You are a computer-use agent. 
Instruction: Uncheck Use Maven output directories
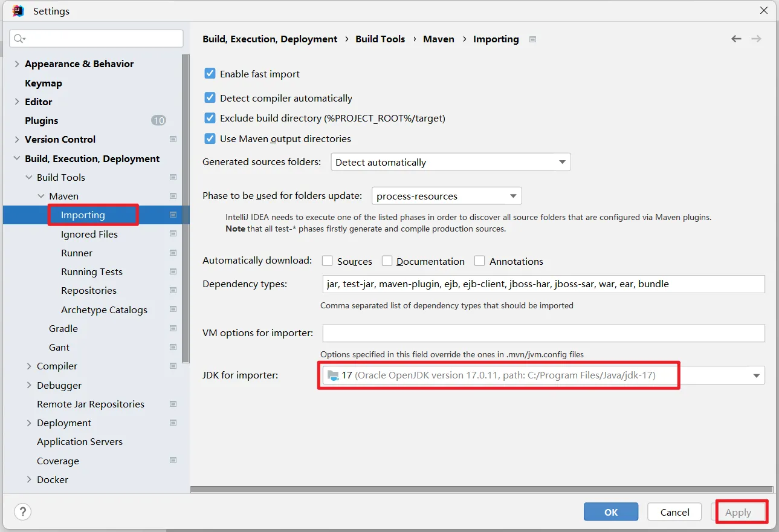[210, 138]
